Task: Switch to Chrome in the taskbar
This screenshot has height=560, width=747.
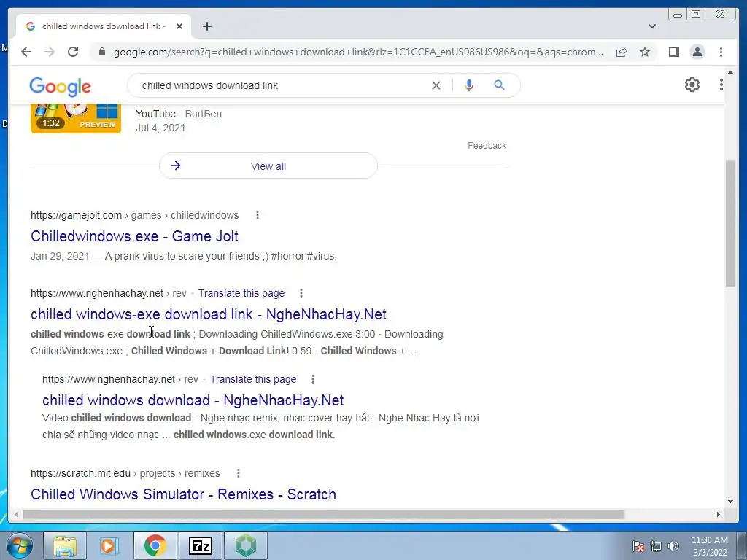Action: (x=155, y=545)
